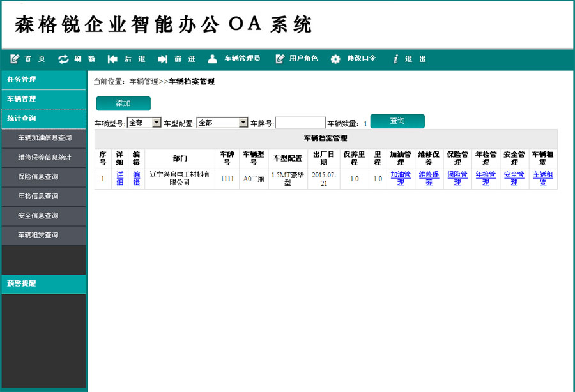Click the 退出 info icon
Viewport: 575px width, 392px height.
[395, 59]
